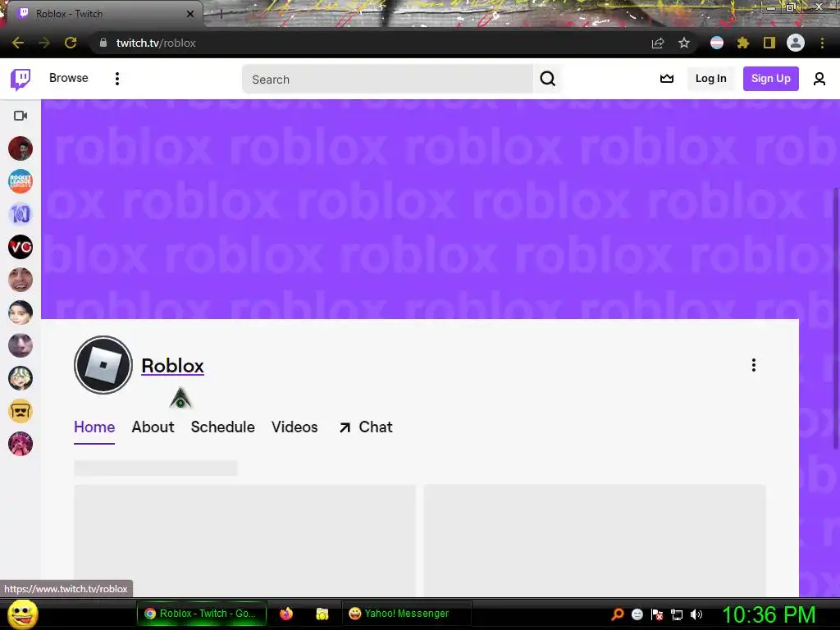The height and width of the screenshot is (630, 840).
Task: Open the file folder taskbar icon
Action: (322, 614)
